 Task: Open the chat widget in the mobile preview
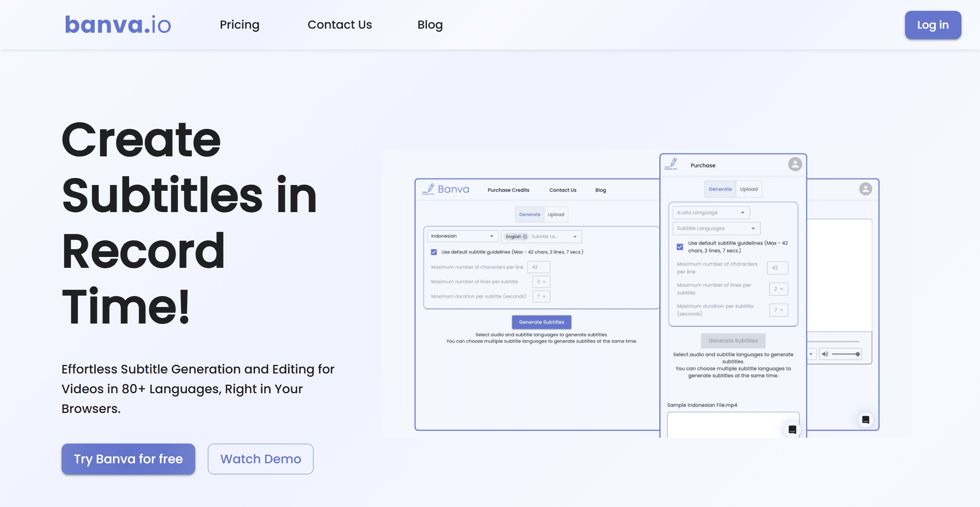click(792, 430)
